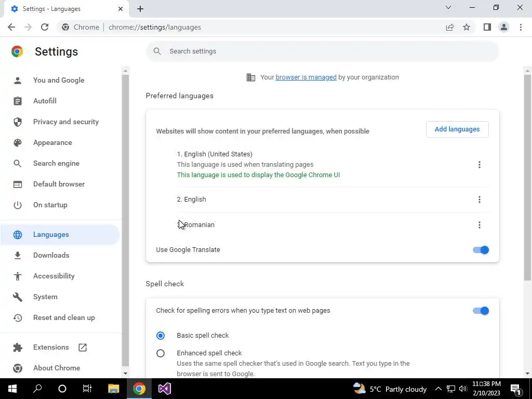The image size is (532, 399).
Task: Follow the 'browser is managed' link
Action: click(306, 77)
